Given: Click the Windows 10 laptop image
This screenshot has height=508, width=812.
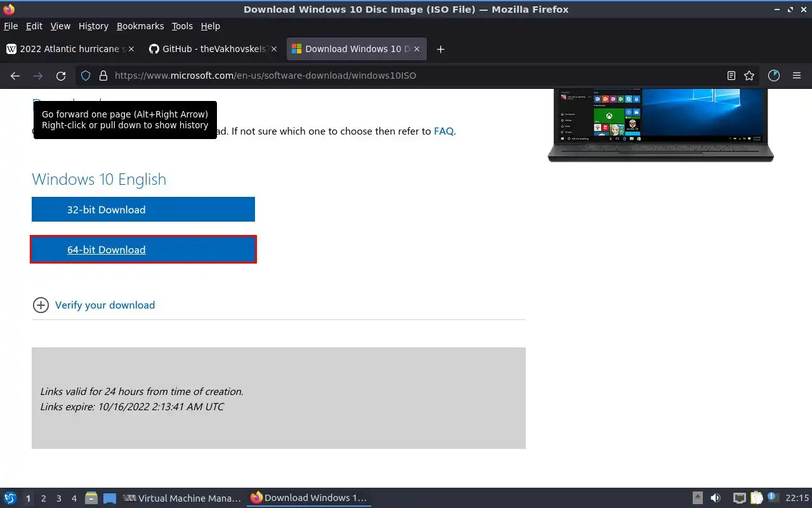Looking at the screenshot, I should (x=660, y=125).
